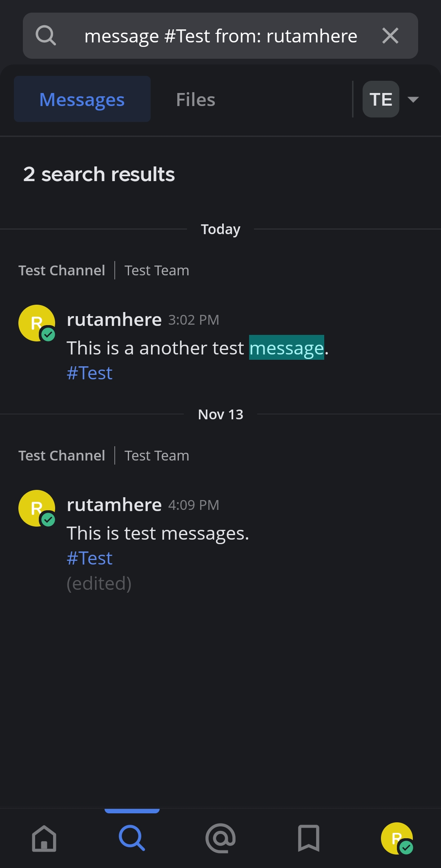The width and height of the screenshot is (441, 868).
Task: Expand the TE team filter dropdown
Action: 391,99
